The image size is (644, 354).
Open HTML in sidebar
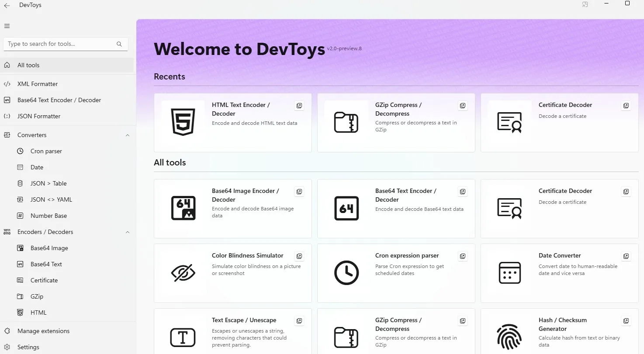[67, 313]
